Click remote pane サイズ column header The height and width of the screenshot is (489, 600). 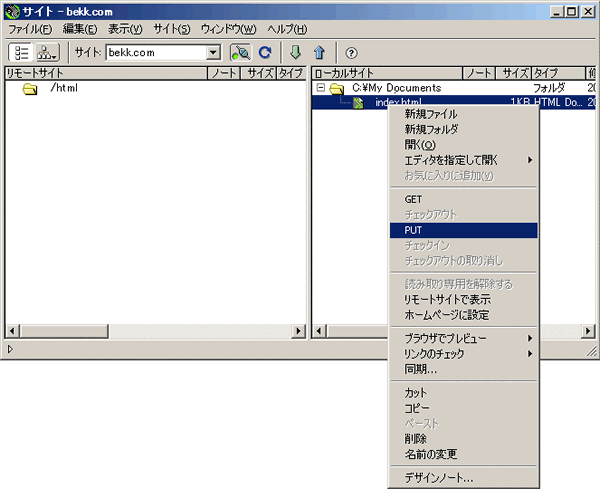258,73
